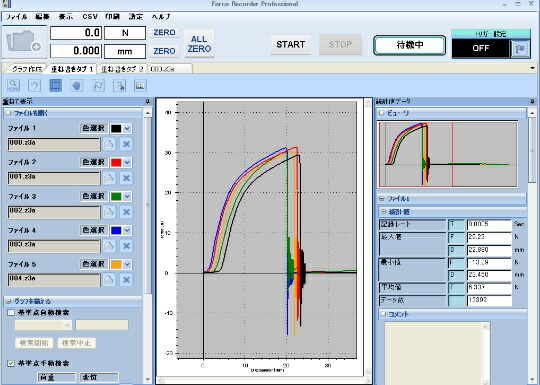Uncheck the 基準点手動検索 checkbox
The height and width of the screenshot is (385, 540).
(11, 363)
